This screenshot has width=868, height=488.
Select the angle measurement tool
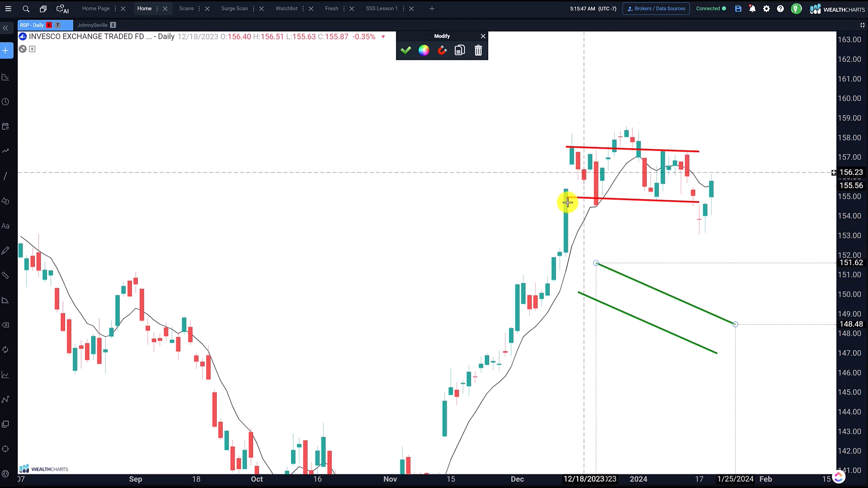click(x=5, y=300)
